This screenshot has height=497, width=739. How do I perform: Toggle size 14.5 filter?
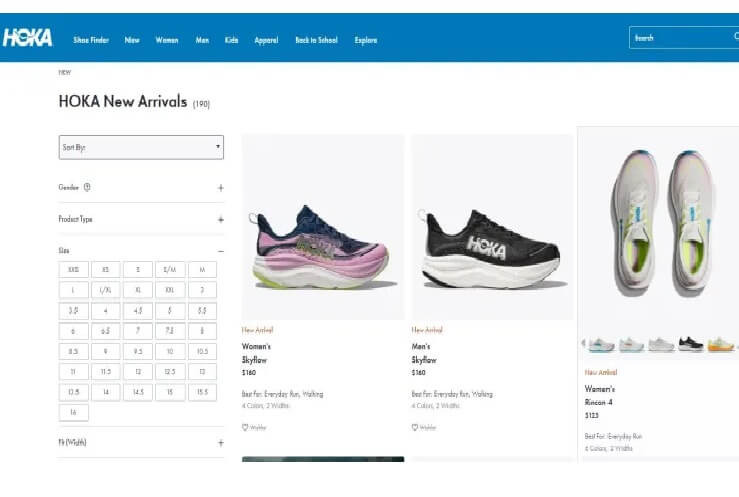pyautogui.click(x=138, y=392)
